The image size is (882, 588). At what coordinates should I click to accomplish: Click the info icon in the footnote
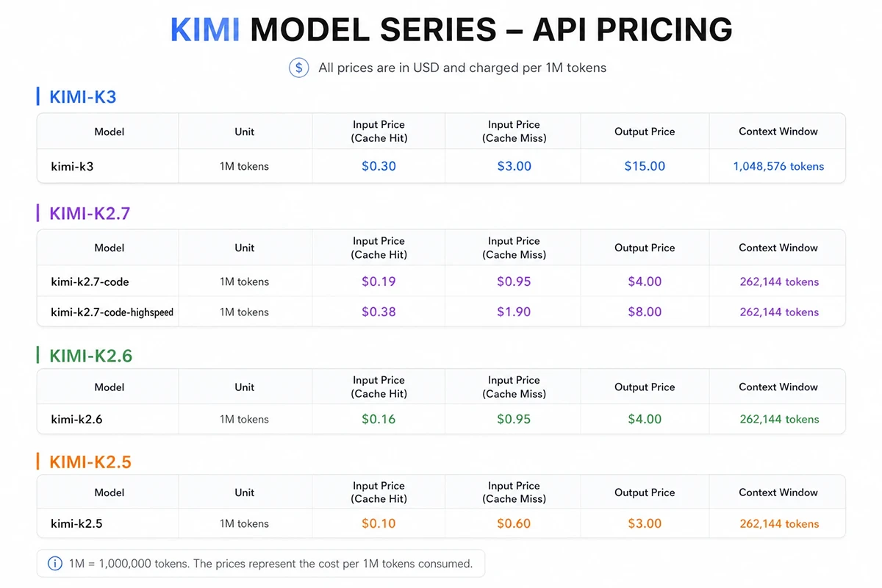pos(55,564)
